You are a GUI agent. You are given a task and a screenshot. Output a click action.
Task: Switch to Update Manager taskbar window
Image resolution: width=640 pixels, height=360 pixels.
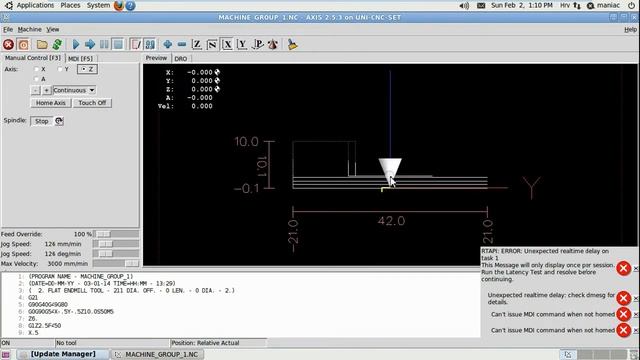[63, 354]
